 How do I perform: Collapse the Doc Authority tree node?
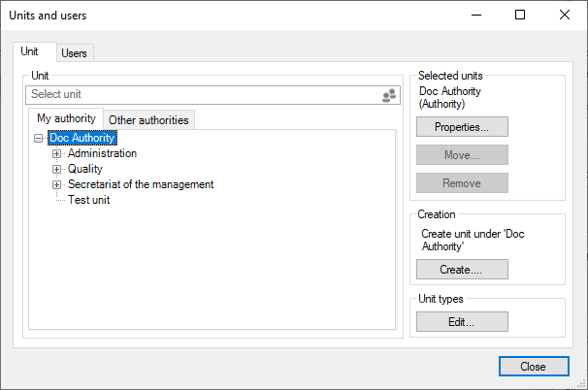point(39,139)
